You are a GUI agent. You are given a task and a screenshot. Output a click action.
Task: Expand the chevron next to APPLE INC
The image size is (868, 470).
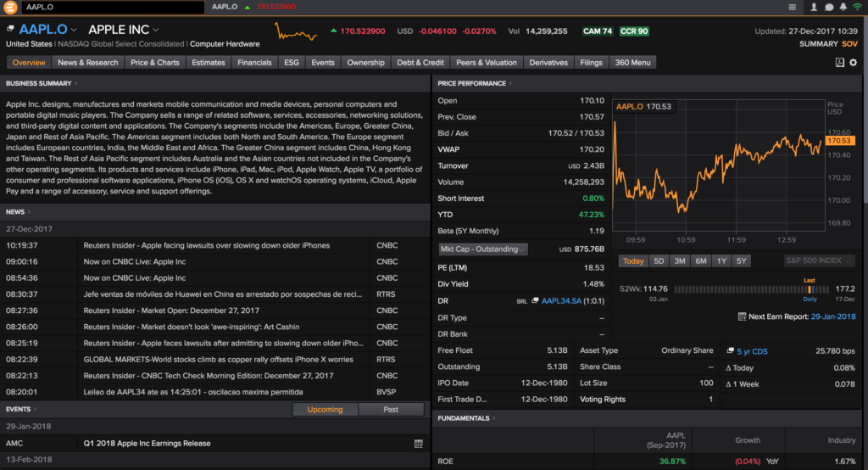[155, 31]
